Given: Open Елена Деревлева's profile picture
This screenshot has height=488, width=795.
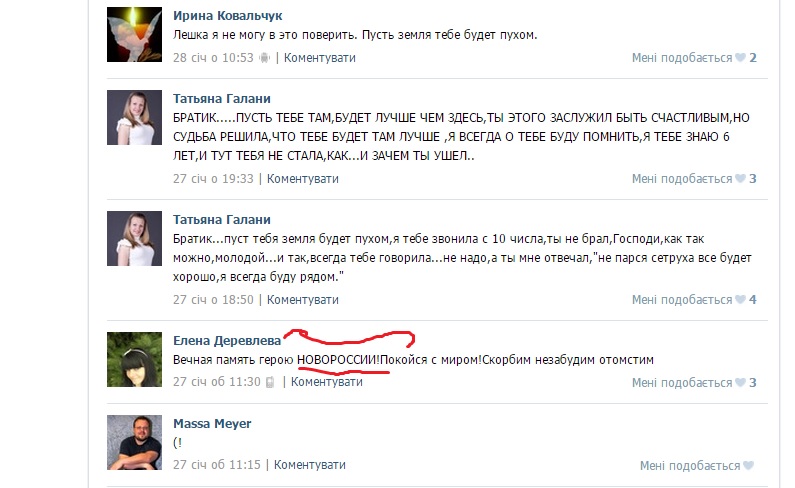Looking at the screenshot, I should [x=134, y=360].
